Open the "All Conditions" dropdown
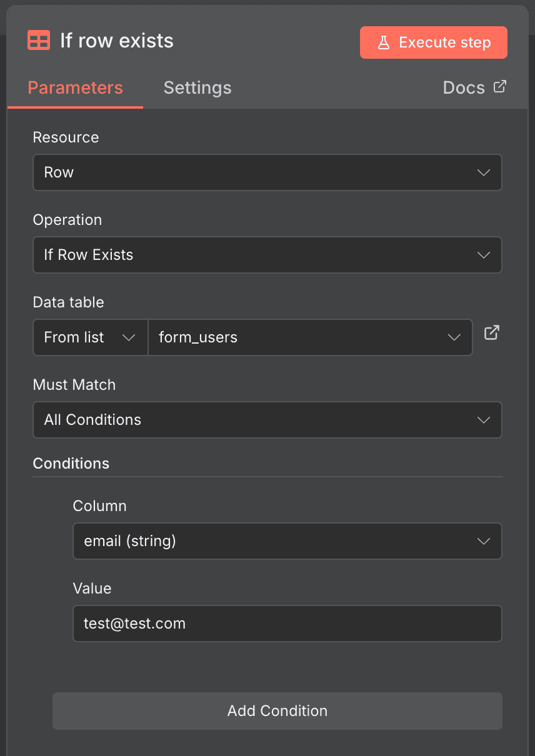 coord(267,419)
